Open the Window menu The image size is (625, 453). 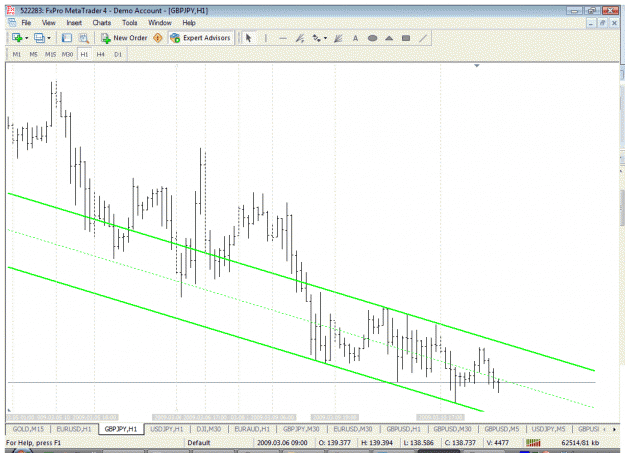click(x=160, y=23)
